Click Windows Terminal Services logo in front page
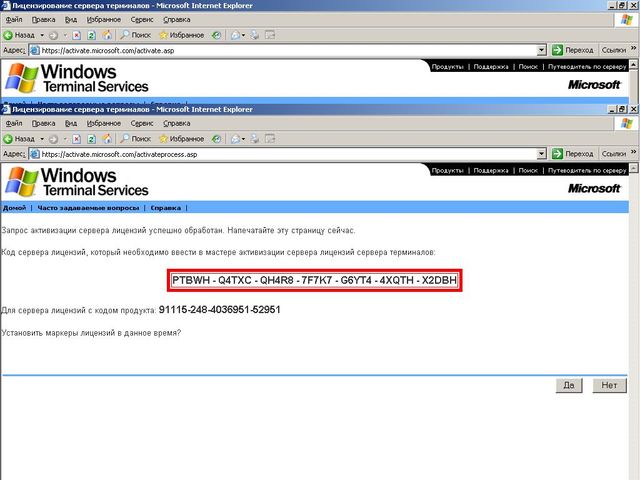This screenshot has height=480, width=640. [x=77, y=182]
